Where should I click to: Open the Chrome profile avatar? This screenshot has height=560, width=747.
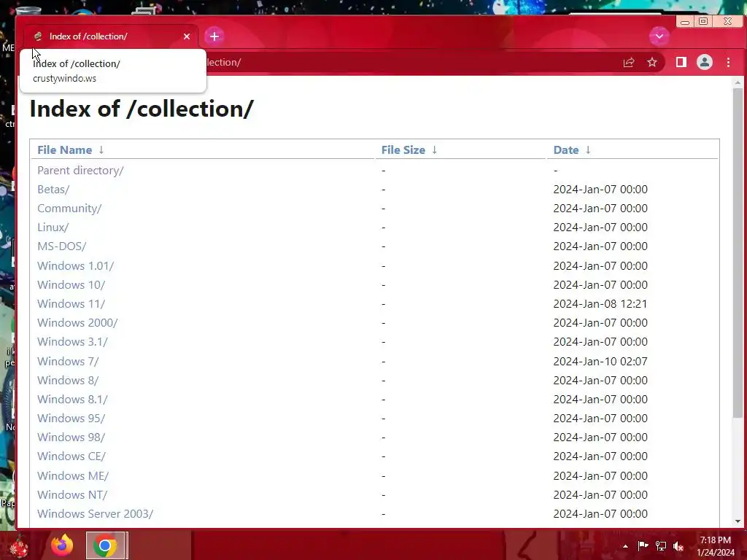point(705,62)
